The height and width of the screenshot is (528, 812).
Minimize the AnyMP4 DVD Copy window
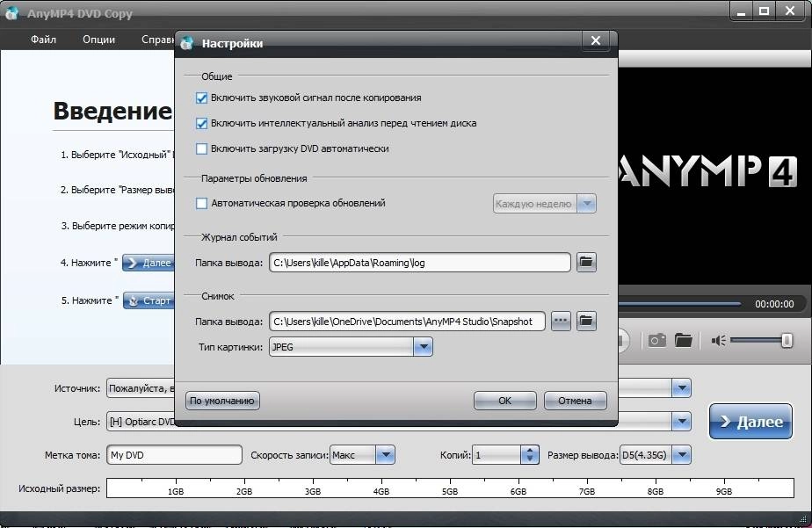(742, 11)
